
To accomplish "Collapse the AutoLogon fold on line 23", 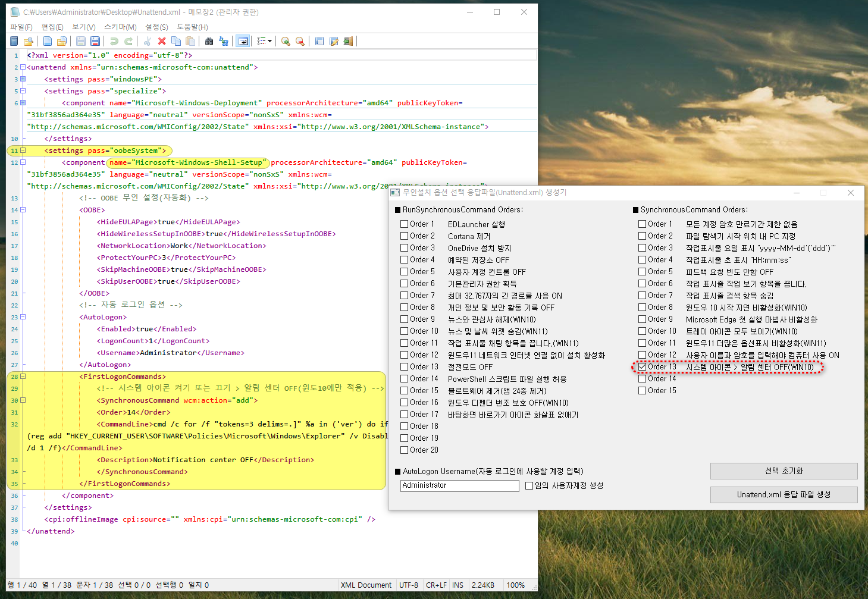I will pos(23,317).
